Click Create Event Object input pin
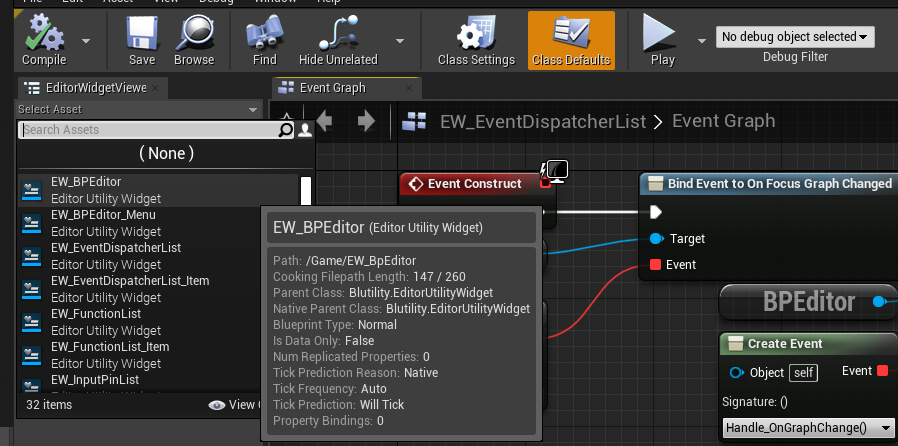Image resolution: width=898 pixels, height=446 pixels. 737,373
